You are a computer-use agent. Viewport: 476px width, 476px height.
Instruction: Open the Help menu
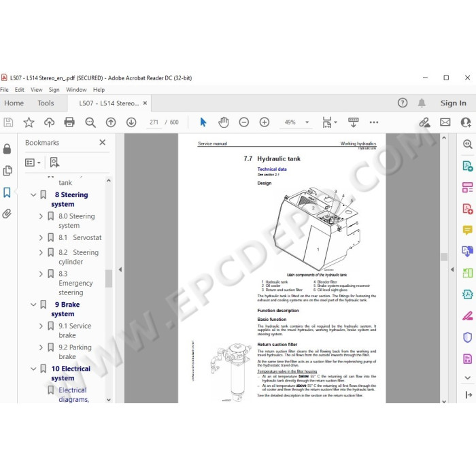[99, 90]
